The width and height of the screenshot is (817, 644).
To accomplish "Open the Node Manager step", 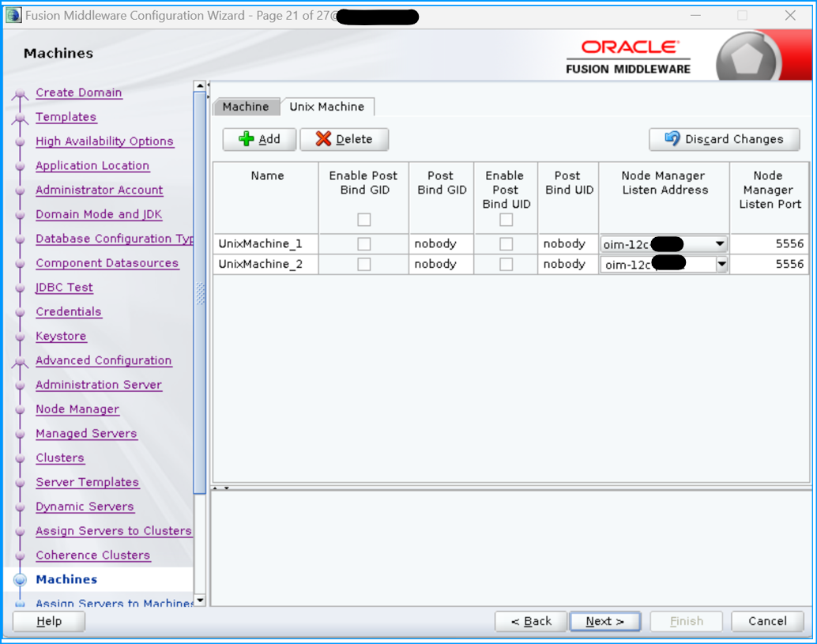I will pos(77,409).
